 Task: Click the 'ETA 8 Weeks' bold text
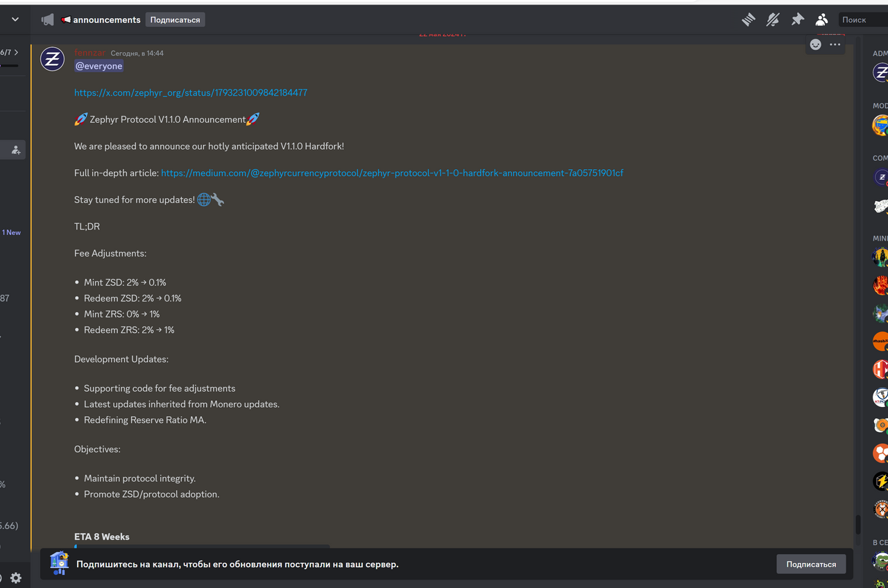pos(102,537)
